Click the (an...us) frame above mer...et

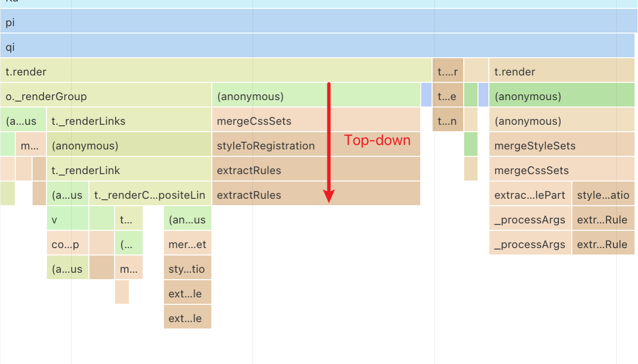(x=188, y=218)
